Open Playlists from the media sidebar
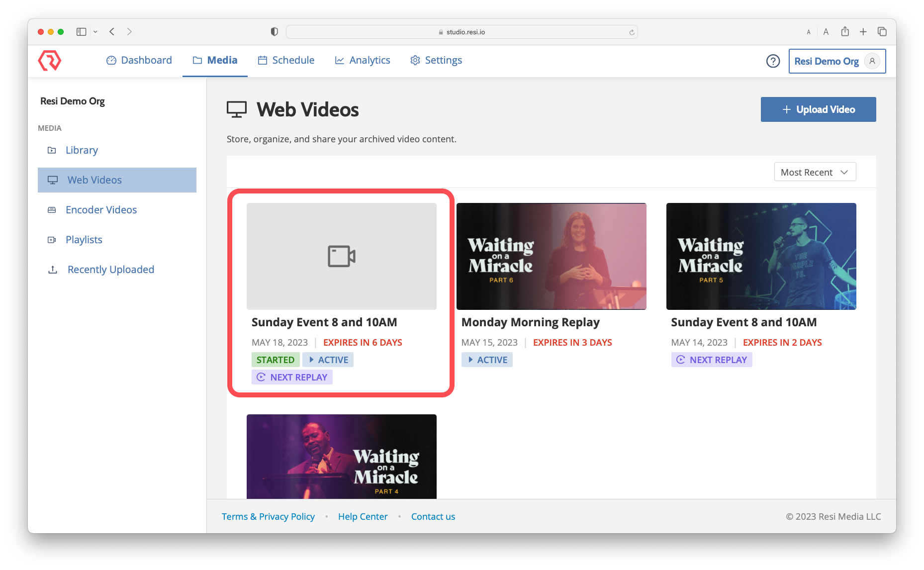 (84, 240)
